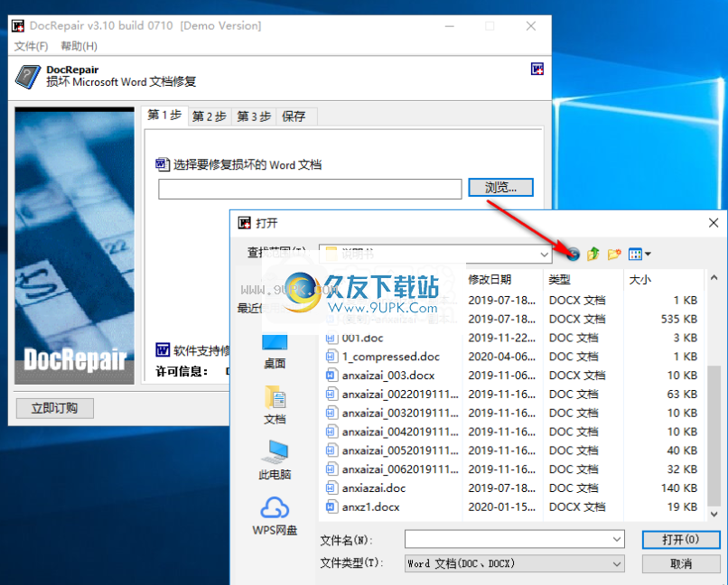Click the Open dialog title bar icon
Viewport: 728px width, 585px height.
tap(244, 223)
